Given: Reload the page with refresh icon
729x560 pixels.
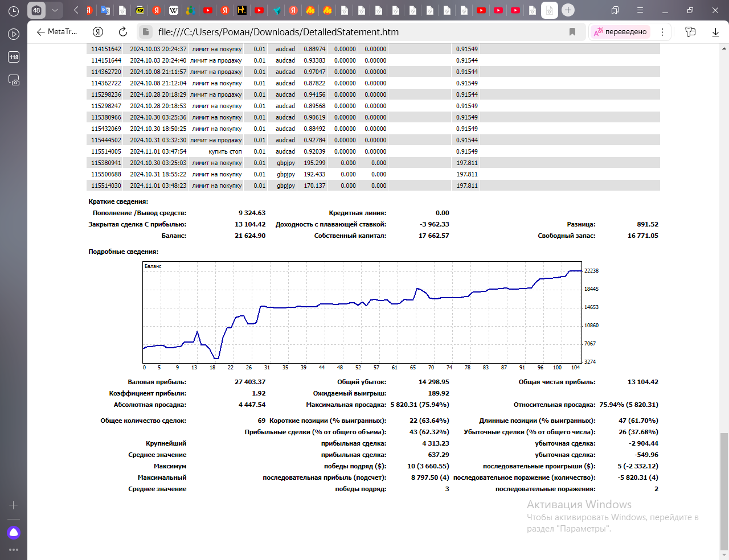Looking at the screenshot, I should pos(122,32).
